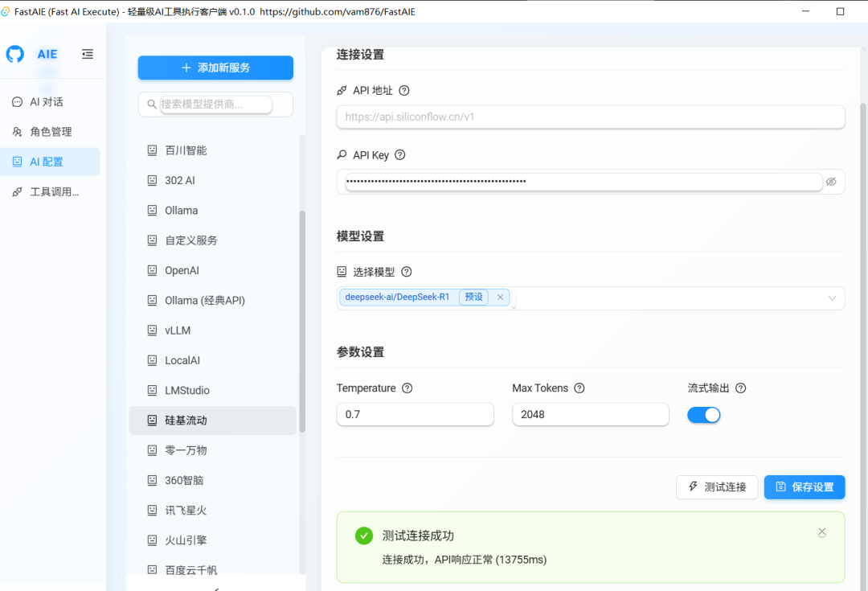Click 测试连接 button

pyautogui.click(x=717, y=486)
